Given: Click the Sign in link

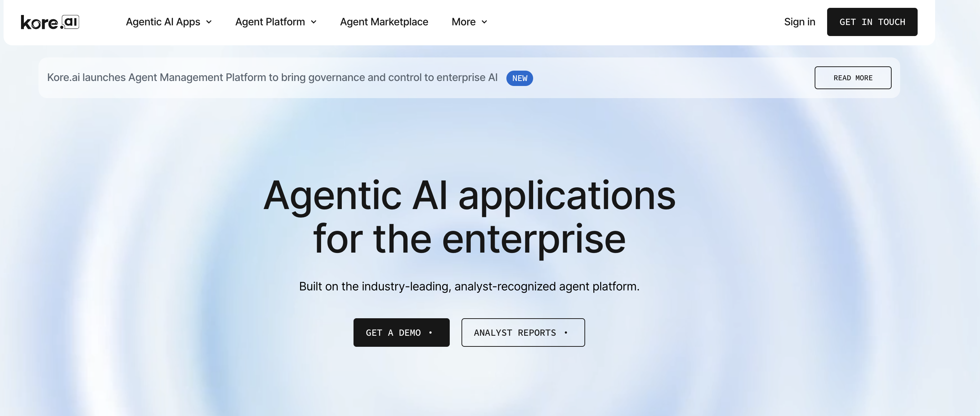Looking at the screenshot, I should coord(799,22).
